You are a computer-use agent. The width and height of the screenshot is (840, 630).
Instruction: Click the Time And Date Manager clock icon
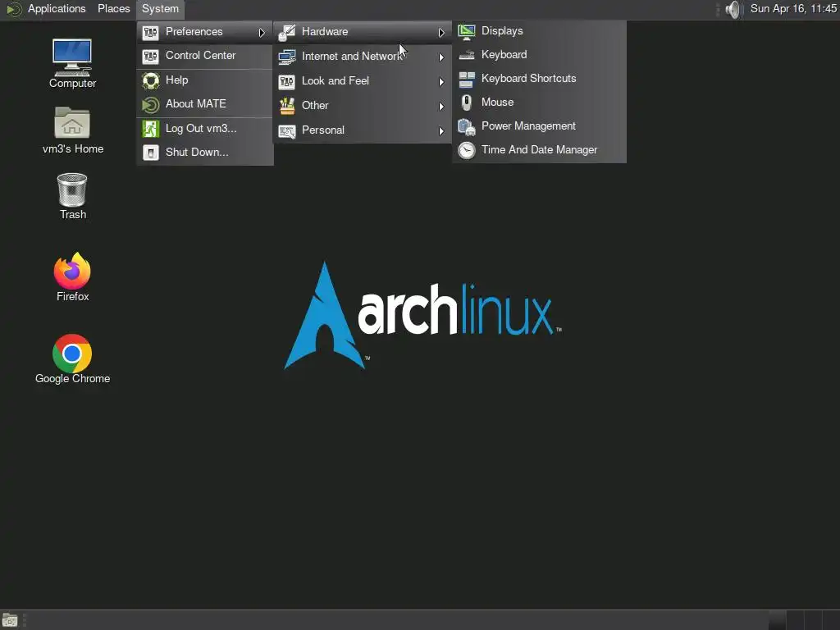[x=467, y=151]
